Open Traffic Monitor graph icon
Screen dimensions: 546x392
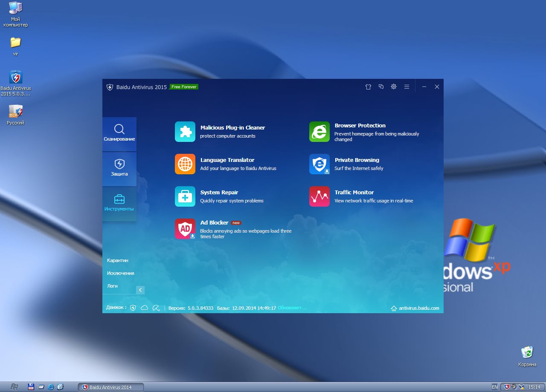(x=319, y=196)
